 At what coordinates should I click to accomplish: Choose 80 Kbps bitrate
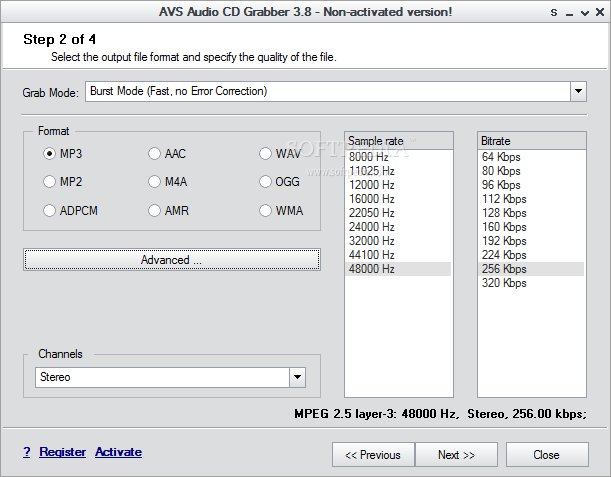pyautogui.click(x=531, y=171)
